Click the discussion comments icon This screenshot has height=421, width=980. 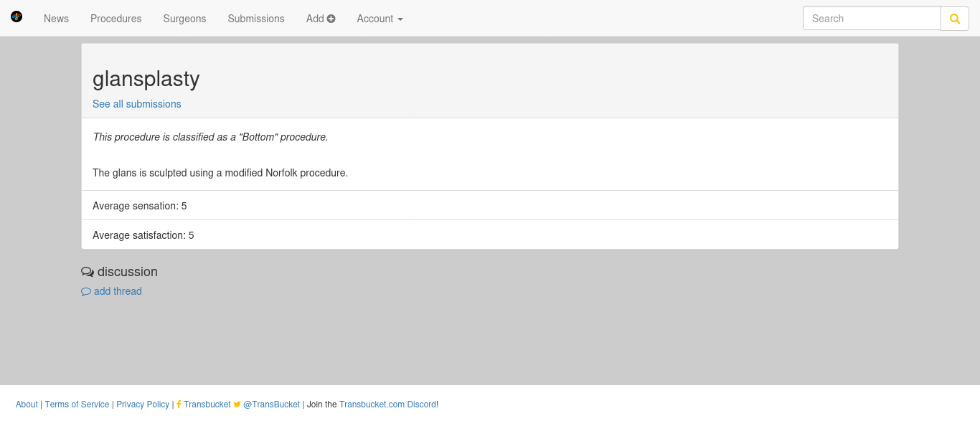pyautogui.click(x=88, y=272)
